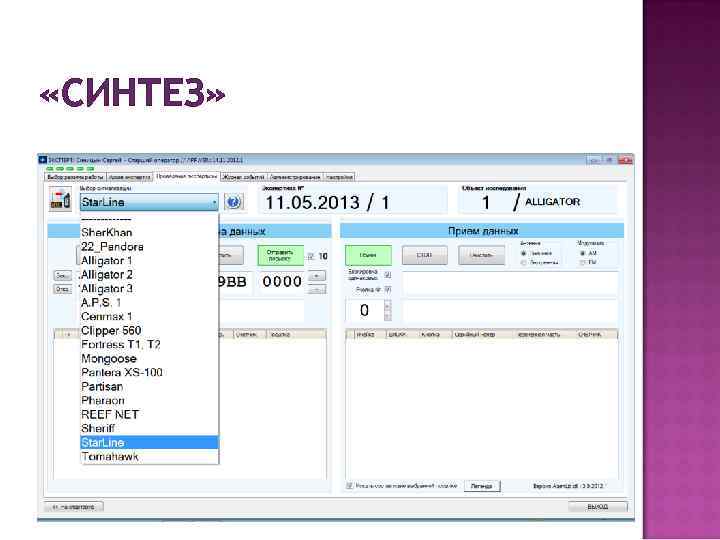Select the second antenna radio option
720x540 pixels.
point(523,263)
